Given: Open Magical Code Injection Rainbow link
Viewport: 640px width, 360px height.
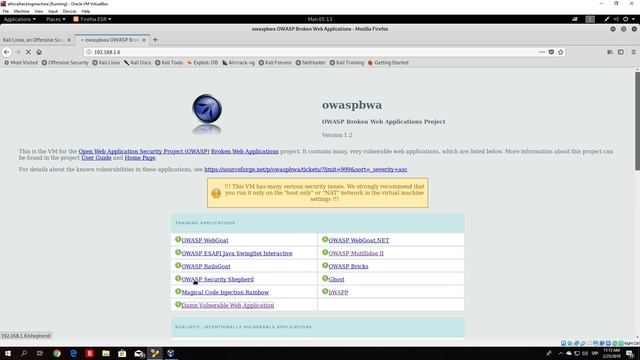Looking at the screenshot, I should [225, 293].
